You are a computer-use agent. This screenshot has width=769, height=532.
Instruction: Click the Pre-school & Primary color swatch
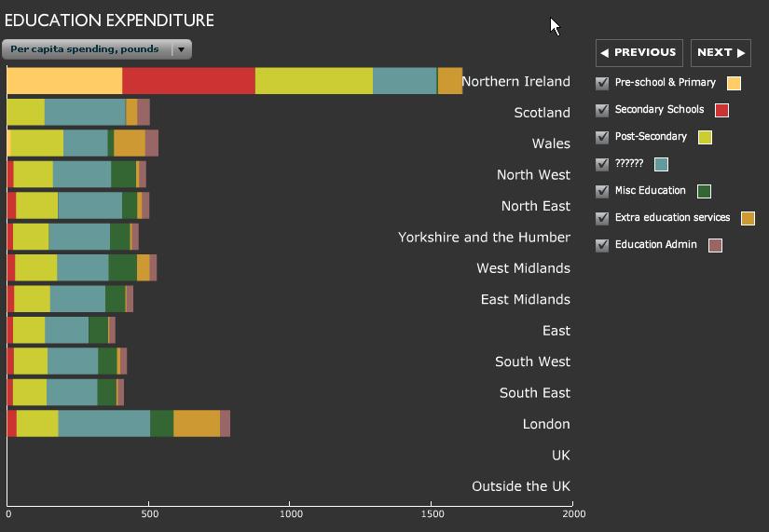734,84
